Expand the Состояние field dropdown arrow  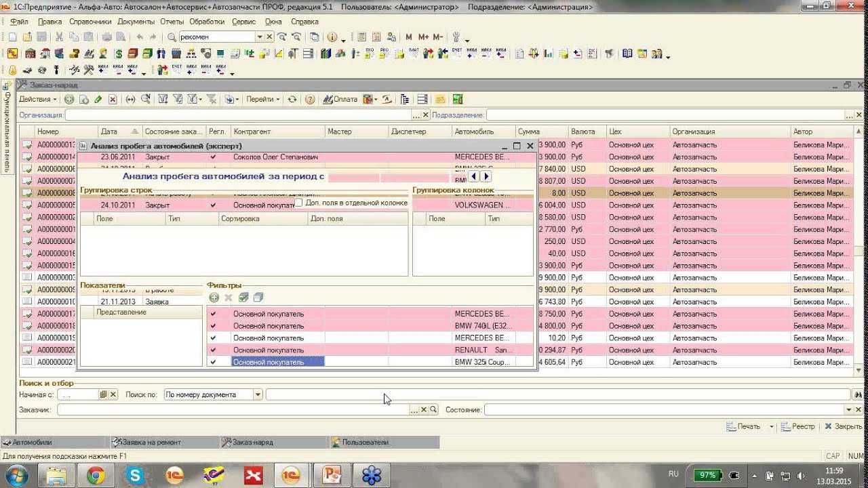coord(848,409)
